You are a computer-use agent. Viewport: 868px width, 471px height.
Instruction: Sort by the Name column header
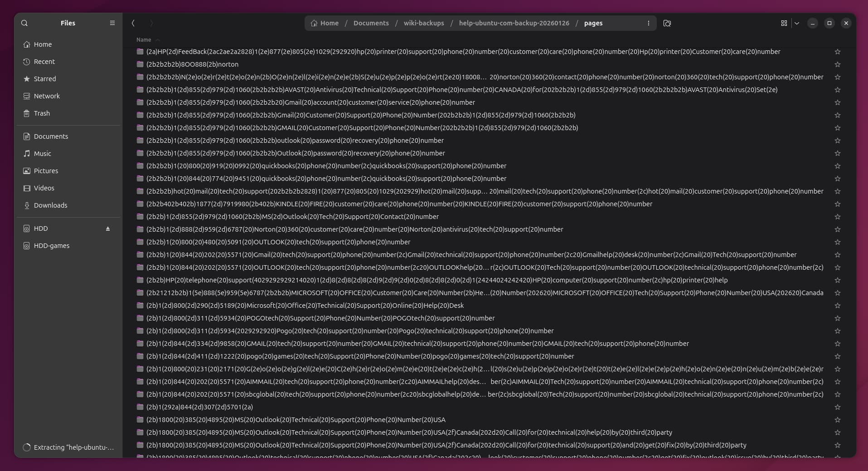coord(144,40)
